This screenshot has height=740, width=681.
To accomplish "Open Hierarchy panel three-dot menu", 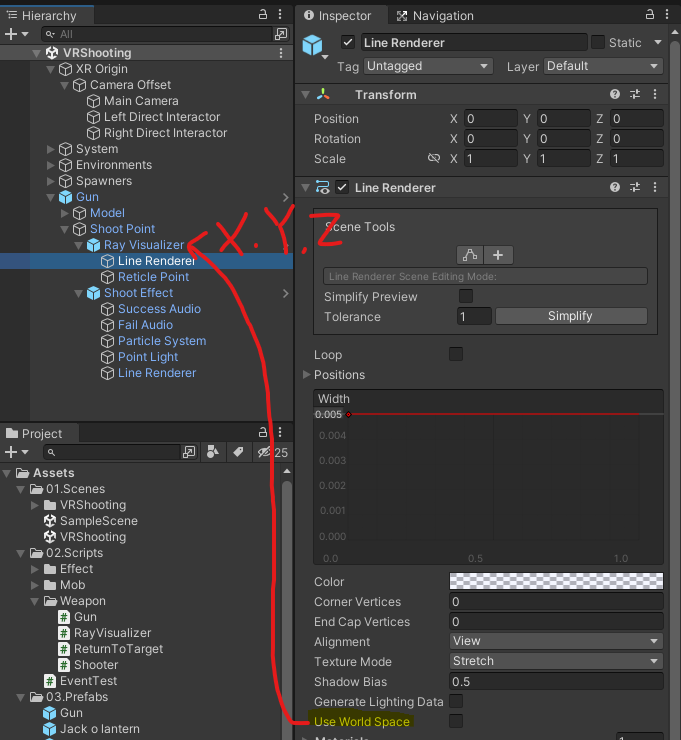I will (280, 15).
